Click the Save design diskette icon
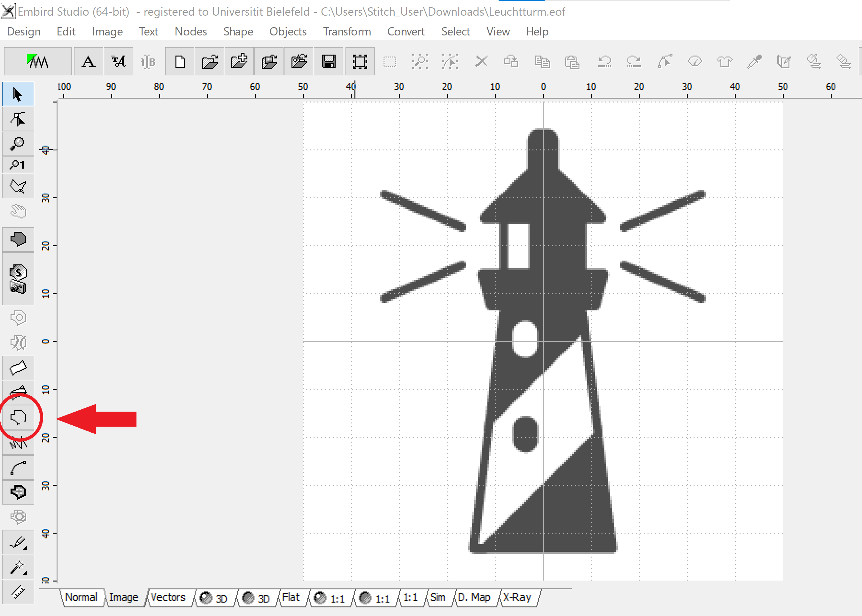The height and width of the screenshot is (616, 862). [x=329, y=61]
